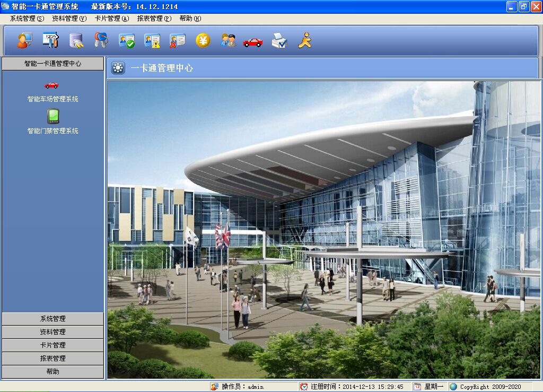Click the printer report icon in the toolbar
This screenshot has width=543, height=392.
click(279, 40)
